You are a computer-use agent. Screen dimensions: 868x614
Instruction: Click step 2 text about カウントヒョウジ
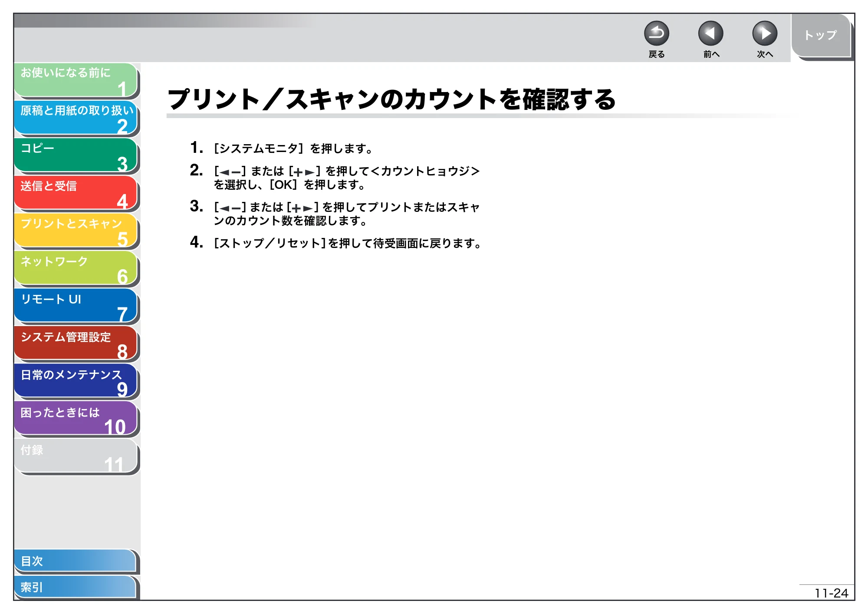click(346, 178)
